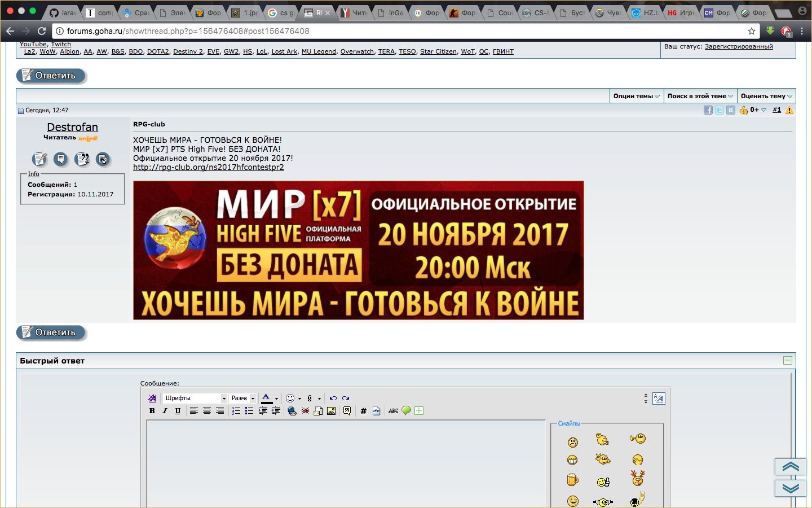This screenshot has width=812, height=508.
Task: Click the insert image icon in editor
Action: tap(331, 411)
